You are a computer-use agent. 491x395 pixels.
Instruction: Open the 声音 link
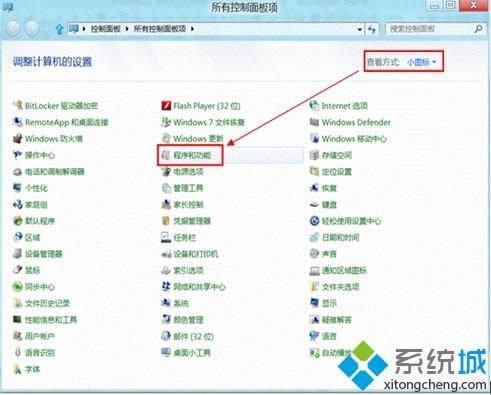tap(329, 254)
